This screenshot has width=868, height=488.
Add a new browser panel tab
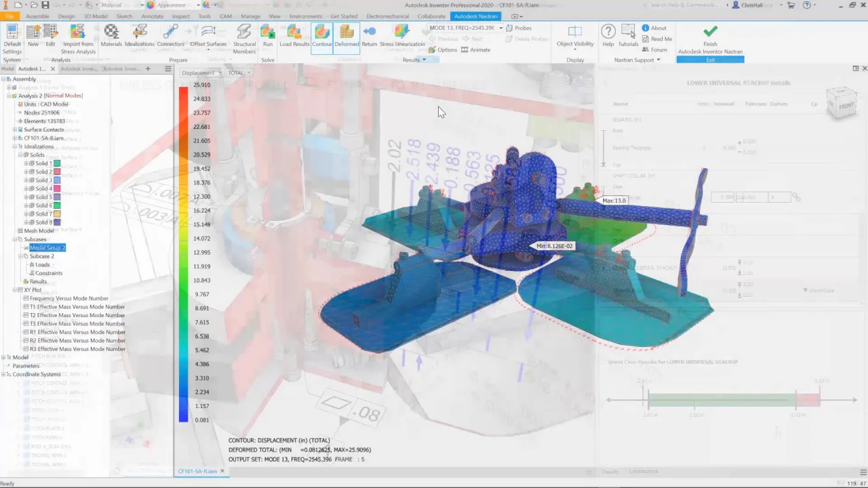pyautogui.click(x=148, y=68)
